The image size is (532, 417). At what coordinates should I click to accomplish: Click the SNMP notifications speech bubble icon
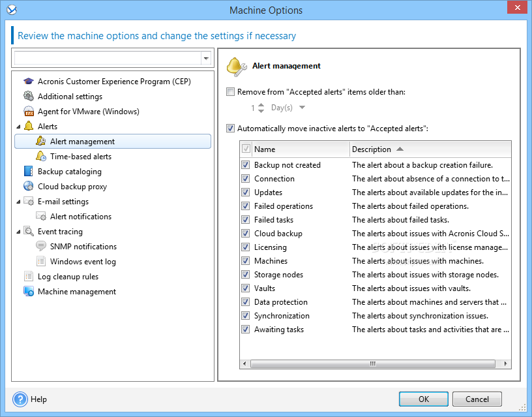pyautogui.click(x=40, y=246)
